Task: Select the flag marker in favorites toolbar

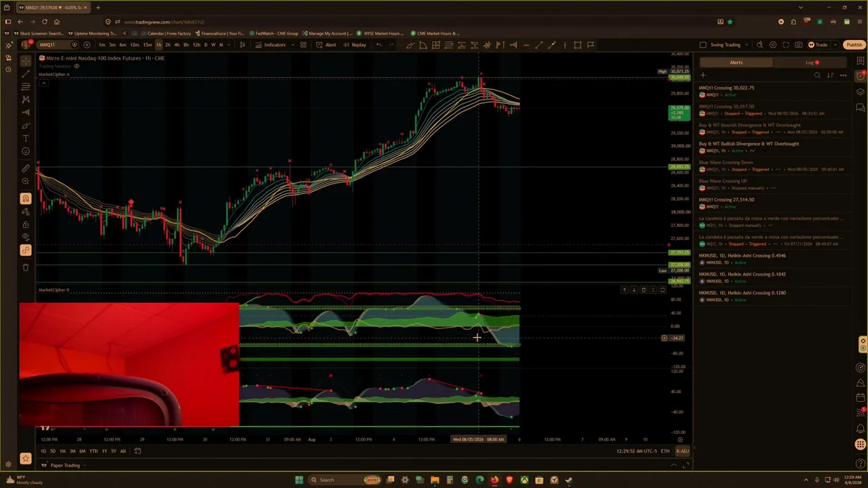Action: 591,45
